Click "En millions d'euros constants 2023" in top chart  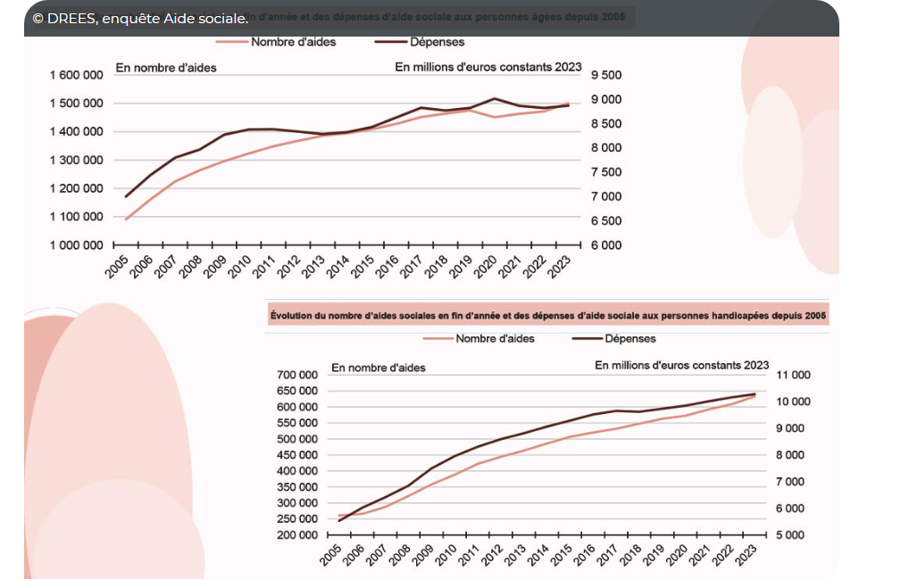(x=488, y=68)
